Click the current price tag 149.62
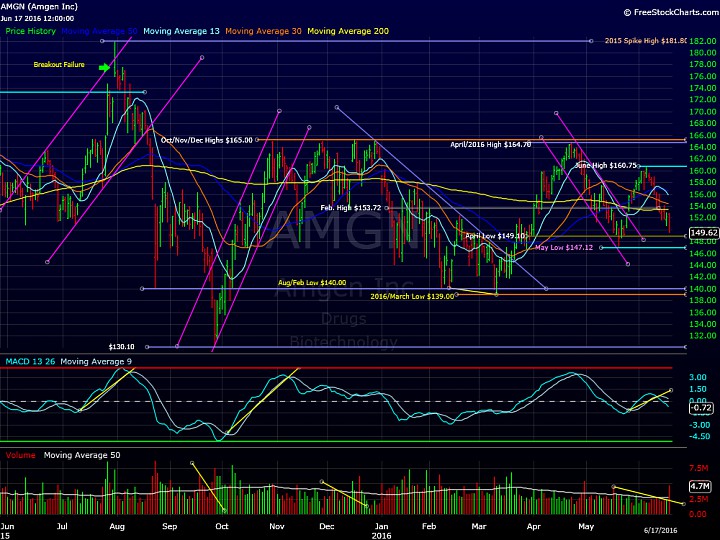The width and height of the screenshot is (720, 540). click(703, 233)
